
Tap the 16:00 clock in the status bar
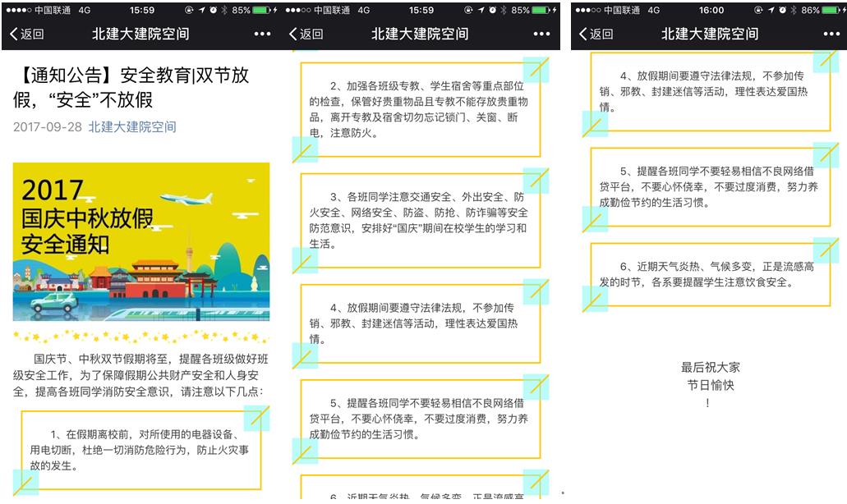711,10
